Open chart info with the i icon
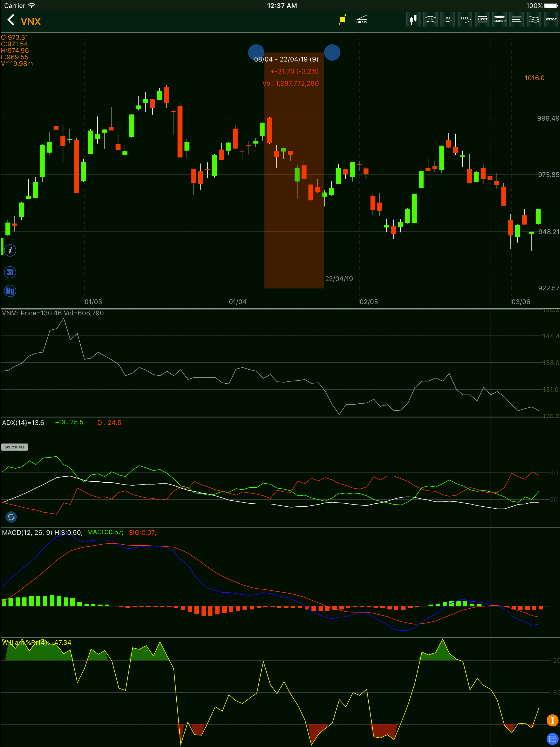The width and height of the screenshot is (560, 747). 10,250
